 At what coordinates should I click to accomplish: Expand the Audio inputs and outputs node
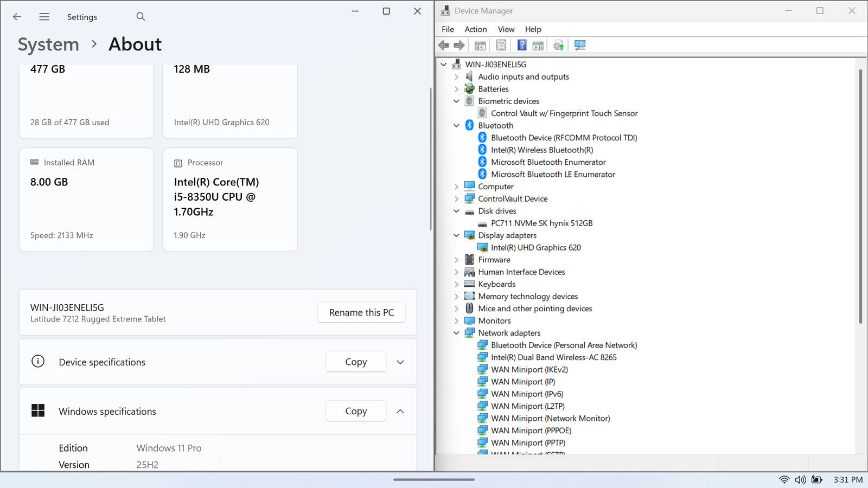[x=456, y=77]
